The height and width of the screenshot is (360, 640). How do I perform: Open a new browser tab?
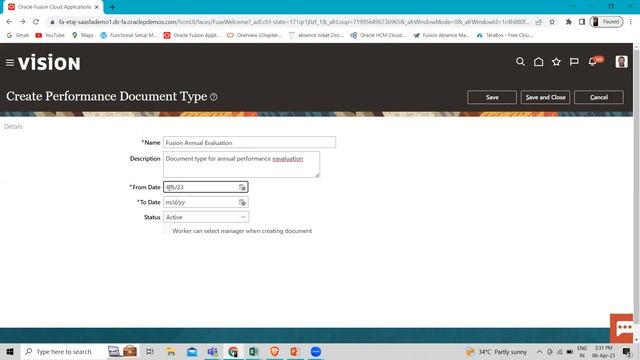[x=112, y=7]
